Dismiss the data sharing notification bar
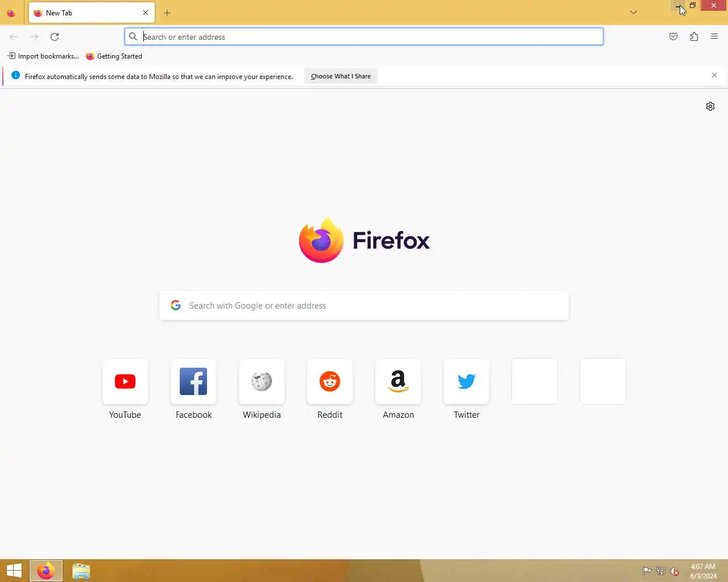This screenshot has width=728, height=582. 714,75
